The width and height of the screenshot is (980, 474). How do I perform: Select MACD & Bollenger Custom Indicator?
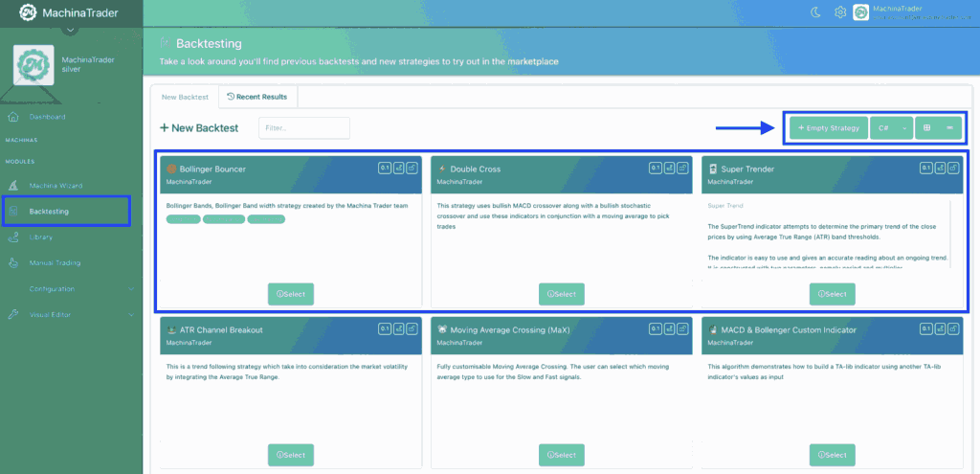(833, 455)
